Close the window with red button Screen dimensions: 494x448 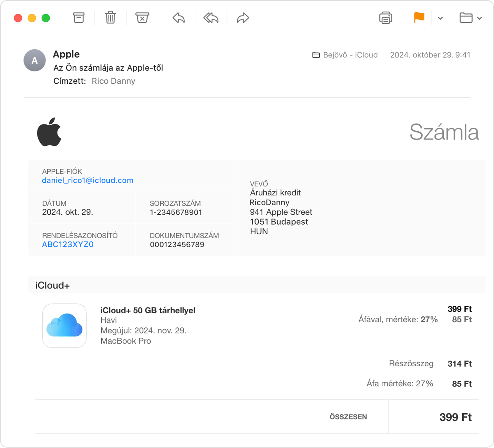point(18,18)
